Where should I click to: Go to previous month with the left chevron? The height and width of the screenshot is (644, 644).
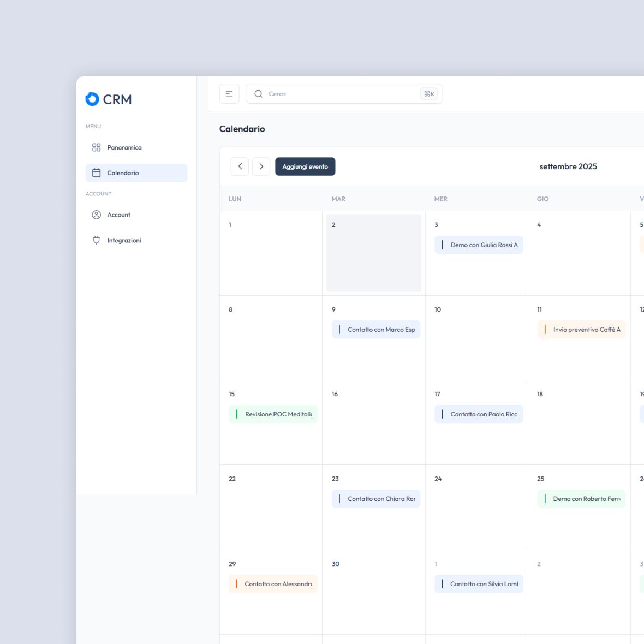coord(240,166)
